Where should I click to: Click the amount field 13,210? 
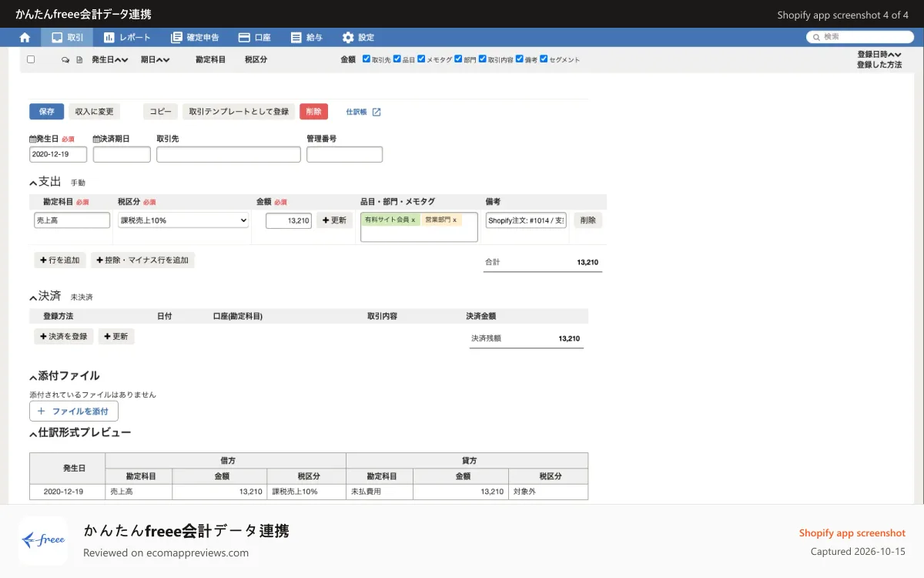pyautogui.click(x=289, y=220)
